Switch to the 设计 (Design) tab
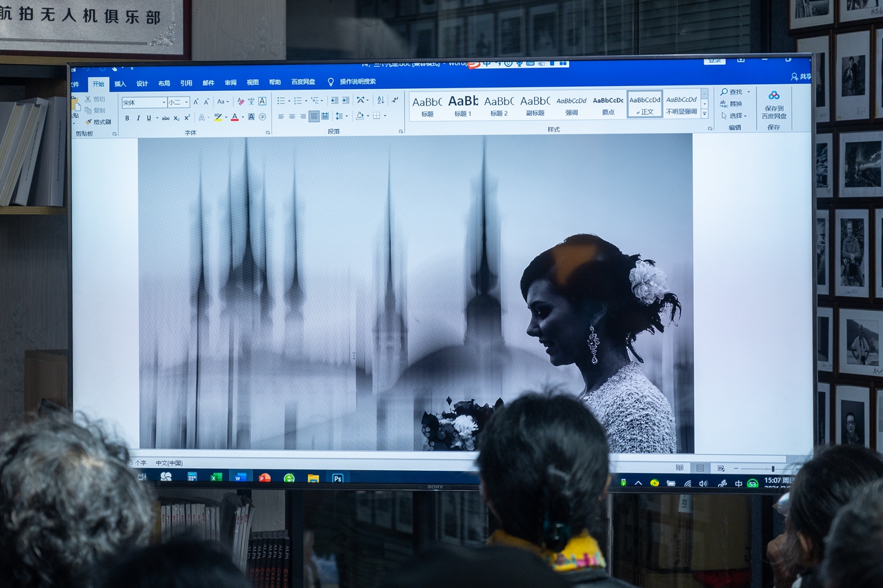This screenshot has width=883, height=588. [x=142, y=83]
